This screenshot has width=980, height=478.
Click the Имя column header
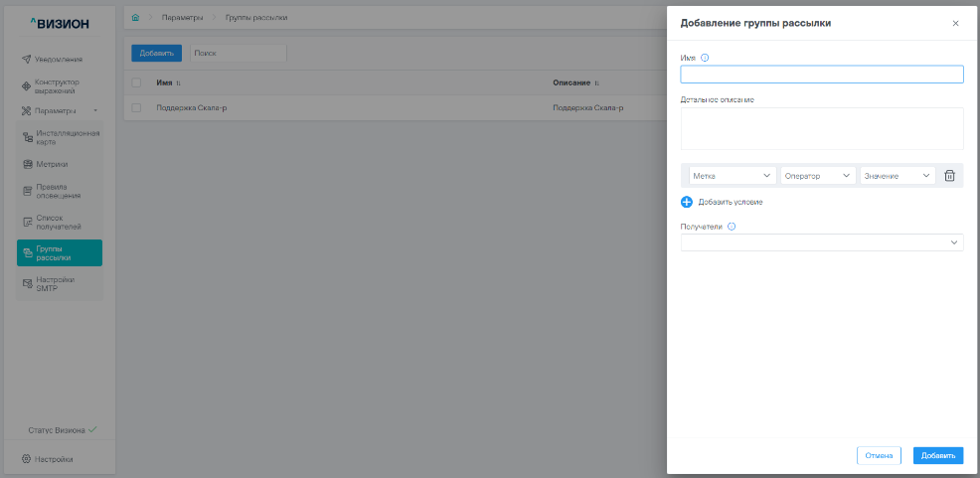[164, 82]
